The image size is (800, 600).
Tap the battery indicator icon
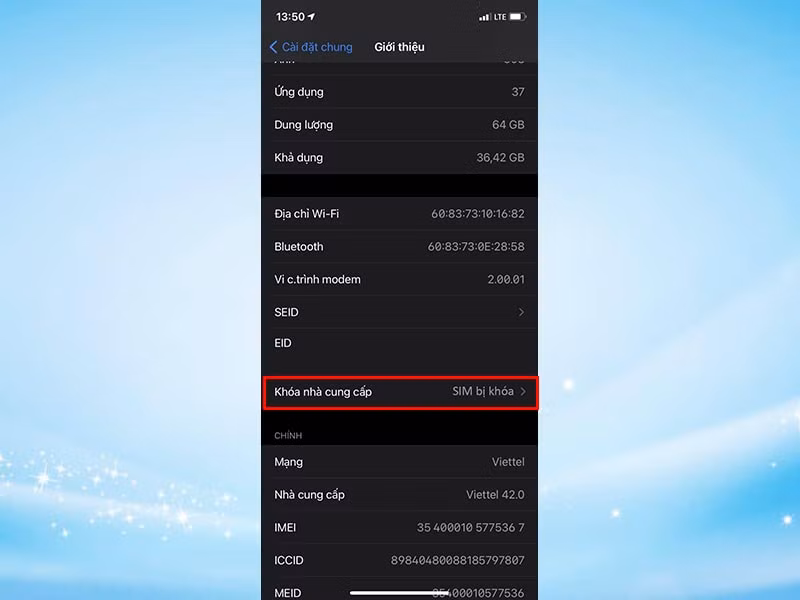pos(517,17)
